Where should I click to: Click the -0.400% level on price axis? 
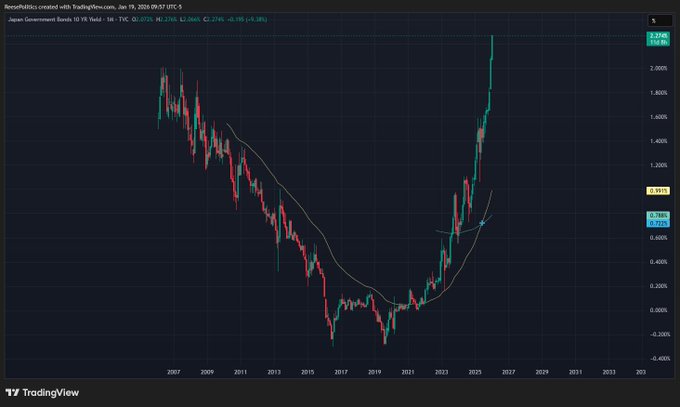pos(658,358)
